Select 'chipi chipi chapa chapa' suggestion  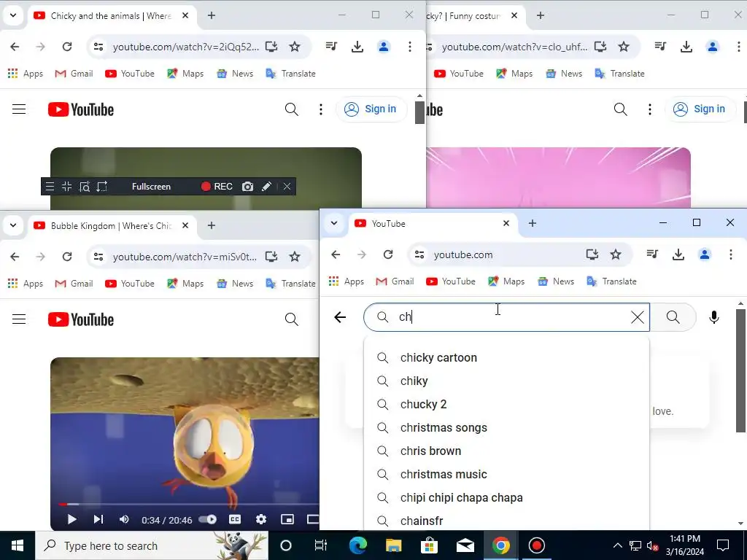(506, 497)
